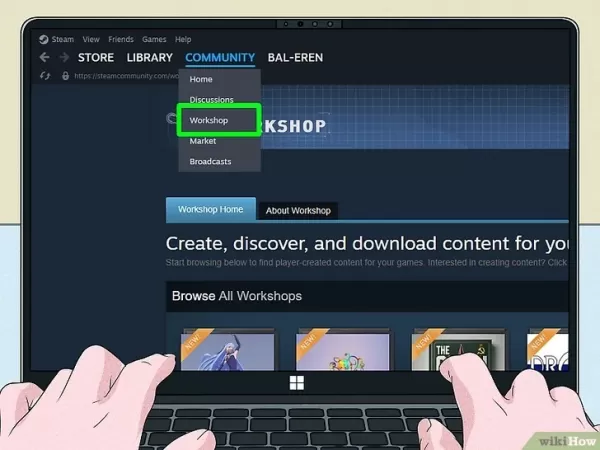Click the 'Start browsing below' description text
This screenshot has width=600, height=450.
(x=367, y=262)
